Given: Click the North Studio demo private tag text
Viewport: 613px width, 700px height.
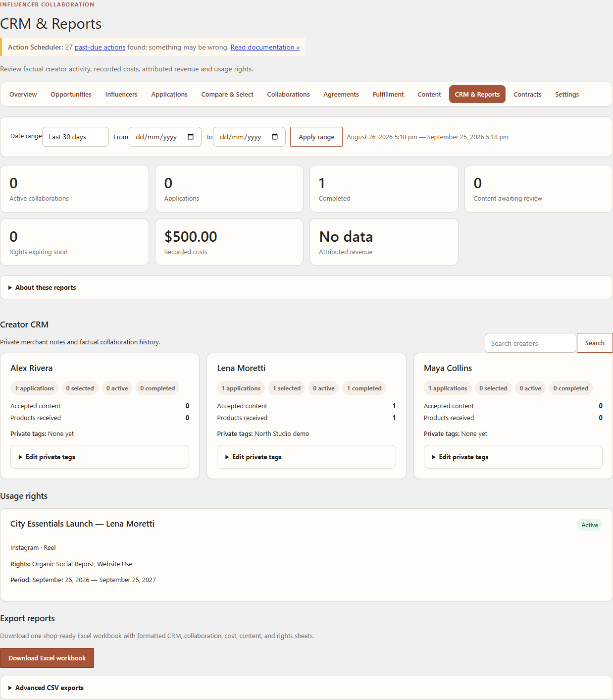Looking at the screenshot, I should coord(282,433).
